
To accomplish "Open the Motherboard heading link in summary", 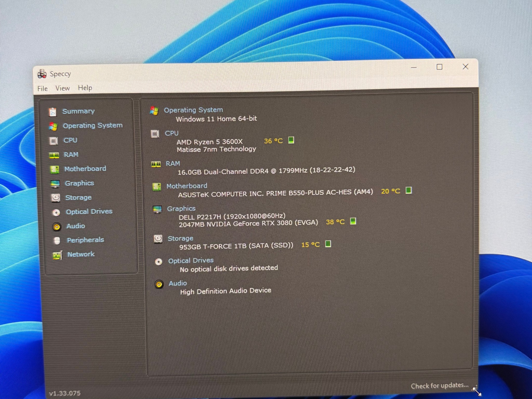I will [x=187, y=186].
